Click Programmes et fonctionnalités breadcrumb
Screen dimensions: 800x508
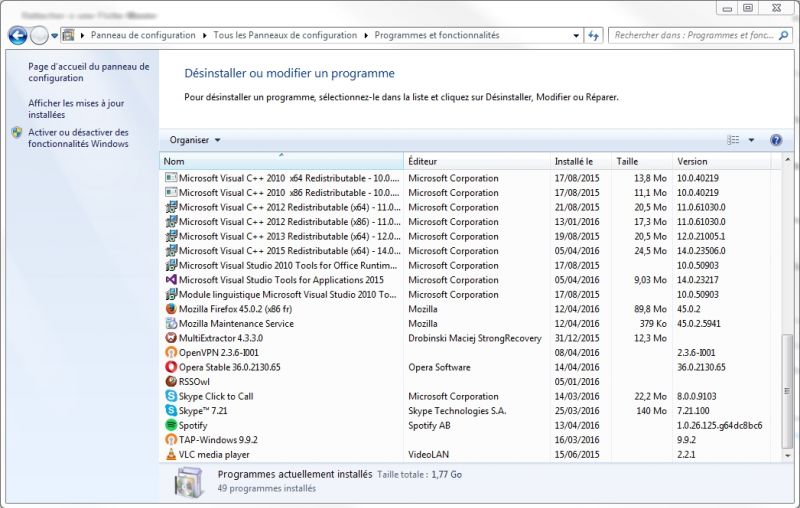pos(437,35)
